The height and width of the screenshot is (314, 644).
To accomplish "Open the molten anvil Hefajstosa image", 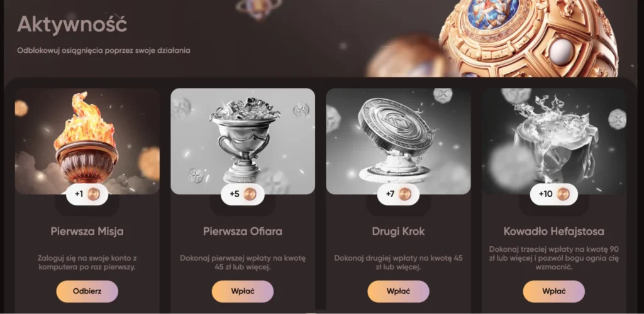I will (x=553, y=141).
